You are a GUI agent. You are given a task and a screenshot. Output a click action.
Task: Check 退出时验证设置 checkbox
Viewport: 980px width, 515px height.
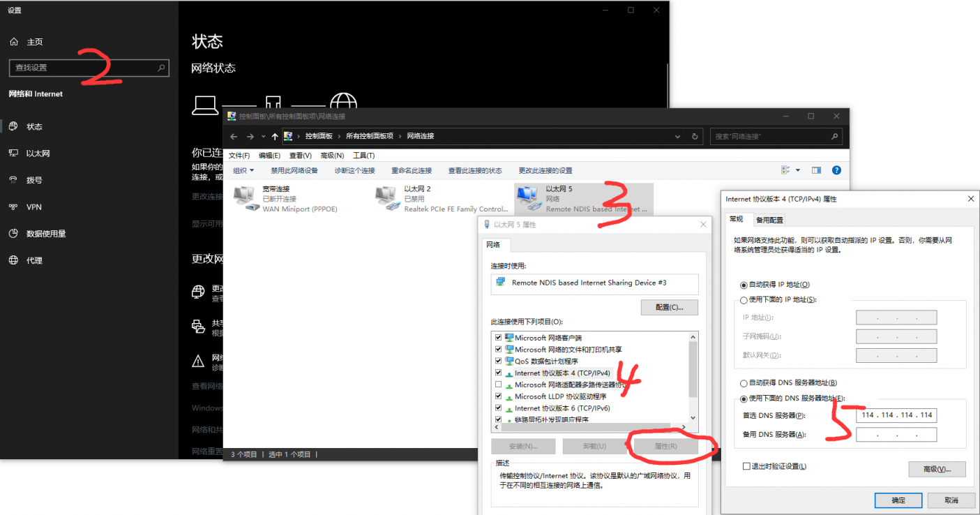[x=746, y=466]
